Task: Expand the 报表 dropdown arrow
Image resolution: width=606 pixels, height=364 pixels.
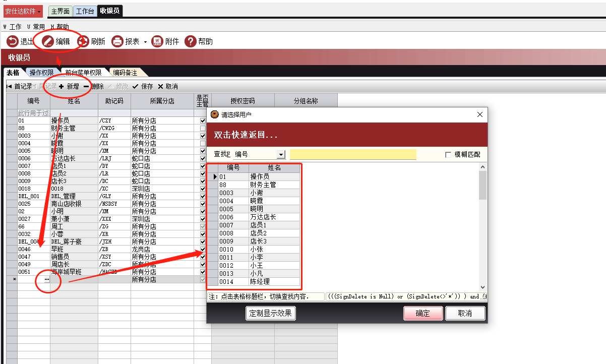Action: (145, 42)
